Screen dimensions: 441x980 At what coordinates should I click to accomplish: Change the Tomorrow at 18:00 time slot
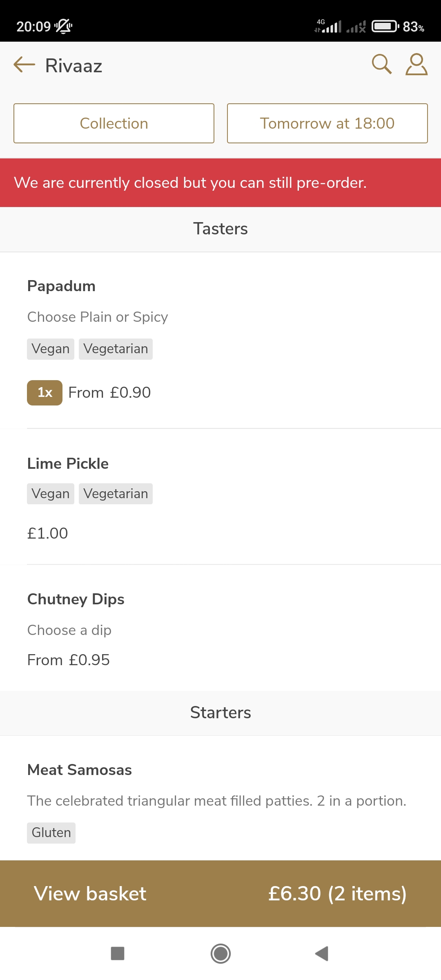327,123
